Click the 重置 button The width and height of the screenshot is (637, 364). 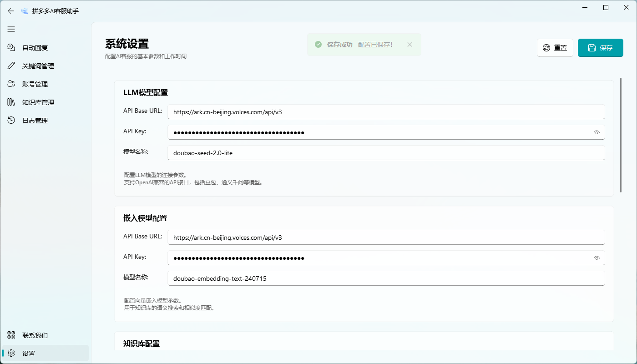click(555, 48)
